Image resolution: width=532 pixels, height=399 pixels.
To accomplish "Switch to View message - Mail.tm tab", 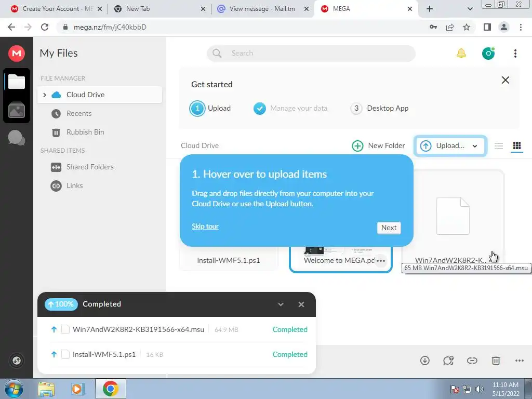I will coord(262,9).
